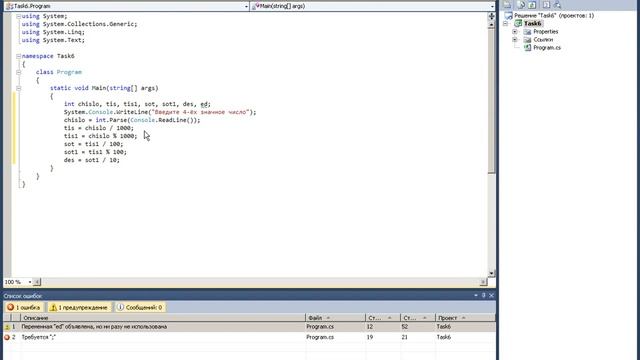Click the Console.ReadLine() call
The height and width of the screenshot is (360, 640).
[163, 120]
